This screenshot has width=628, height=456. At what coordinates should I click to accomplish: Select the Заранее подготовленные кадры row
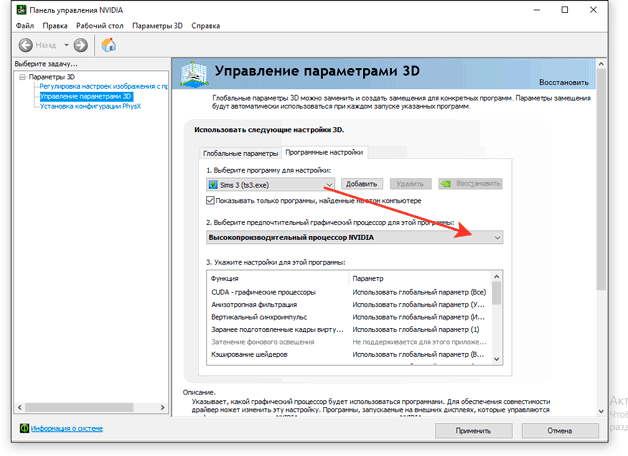coord(348,329)
